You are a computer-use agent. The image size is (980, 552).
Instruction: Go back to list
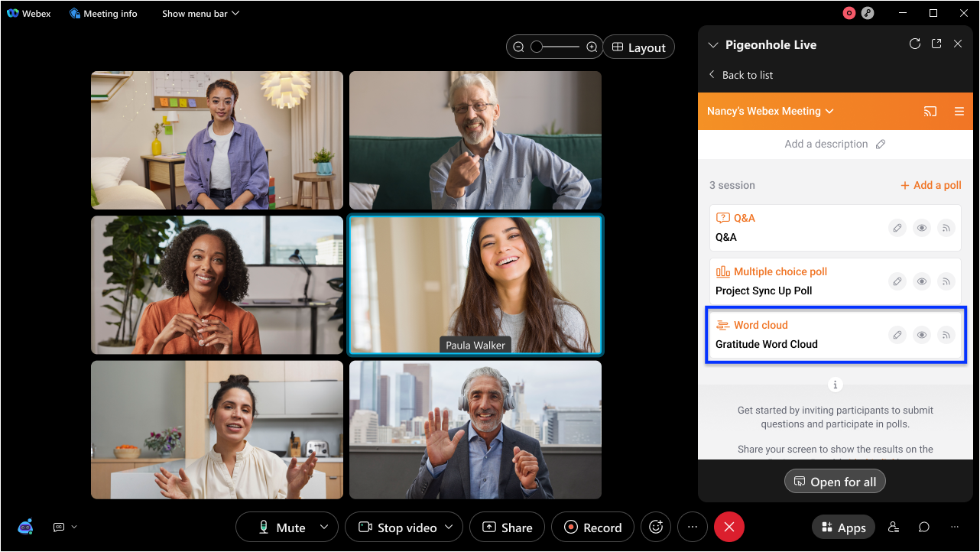[741, 75]
